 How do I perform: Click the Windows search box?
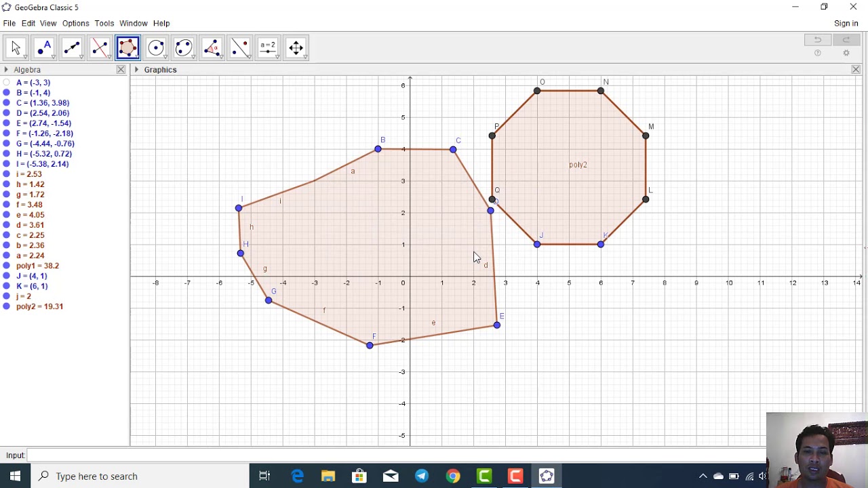point(139,476)
